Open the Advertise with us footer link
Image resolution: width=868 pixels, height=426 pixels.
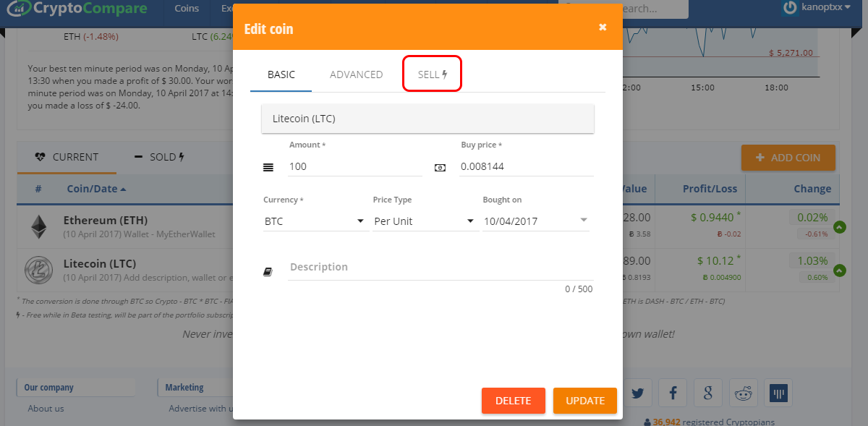[200, 409]
